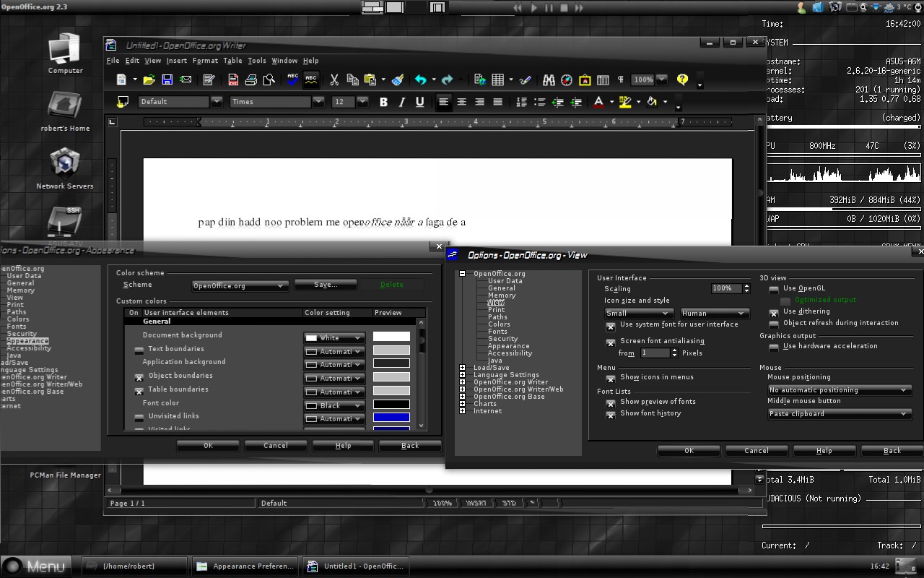Open the Window menu
Viewport: 924px width, 578px height.
[284, 61]
